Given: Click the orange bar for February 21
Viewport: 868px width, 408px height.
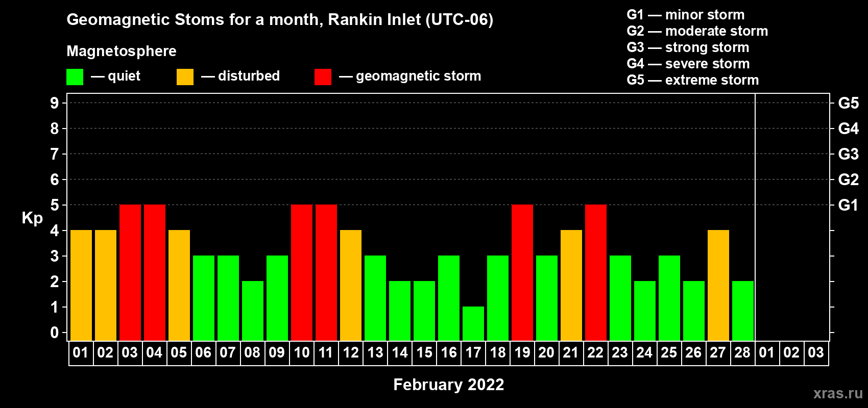Looking at the screenshot, I should tap(571, 285).
